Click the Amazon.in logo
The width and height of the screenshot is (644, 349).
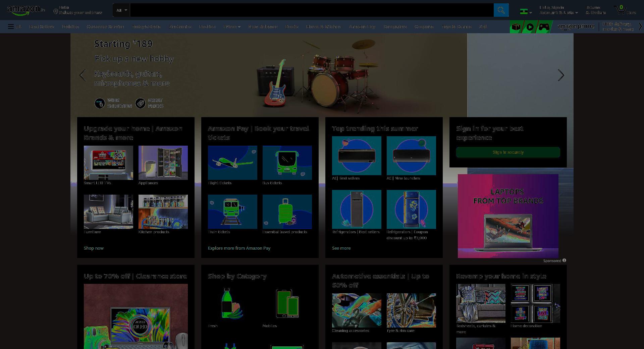(x=26, y=10)
